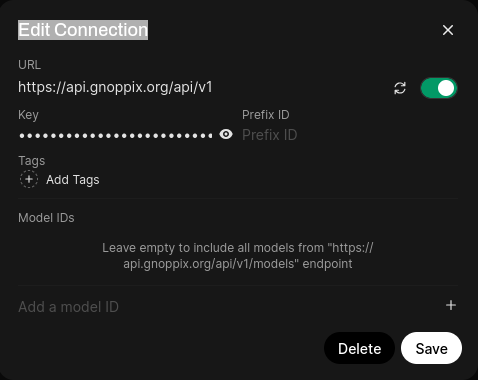Click the Key field label
The width and height of the screenshot is (478, 380).
pos(28,115)
